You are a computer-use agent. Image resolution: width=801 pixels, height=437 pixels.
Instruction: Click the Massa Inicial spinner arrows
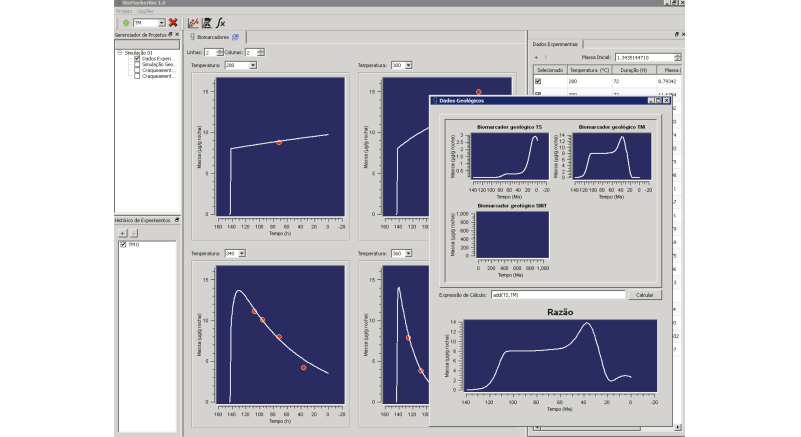[677, 57]
